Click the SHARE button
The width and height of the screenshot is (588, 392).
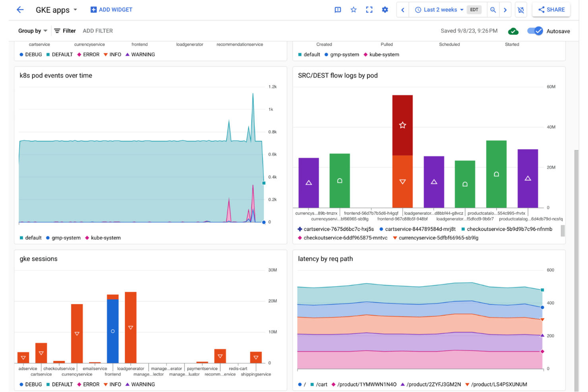551,10
